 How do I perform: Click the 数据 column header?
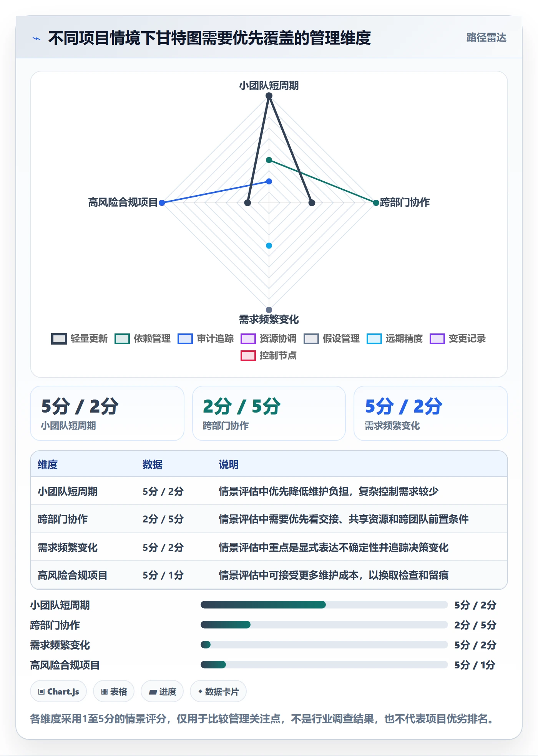pos(153,464)
